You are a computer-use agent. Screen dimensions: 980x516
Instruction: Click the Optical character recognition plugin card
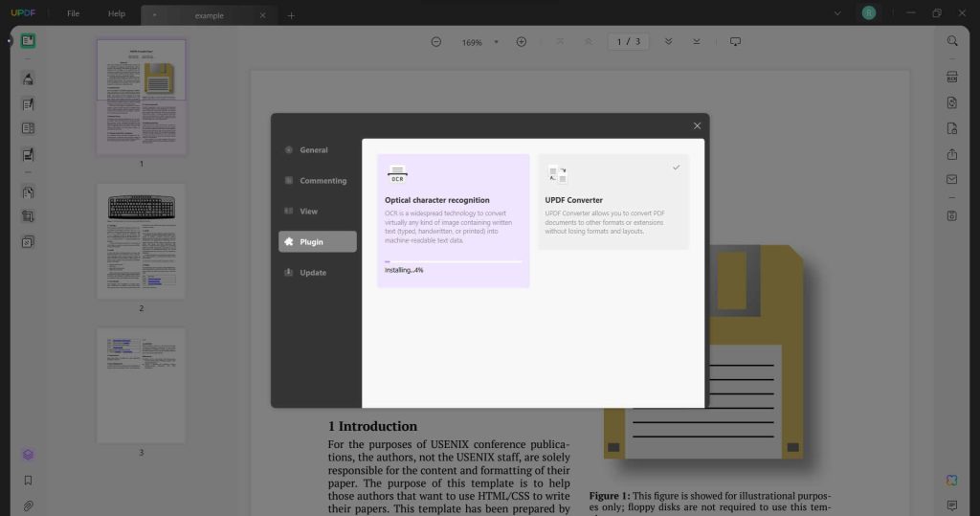tap(453, 221)
